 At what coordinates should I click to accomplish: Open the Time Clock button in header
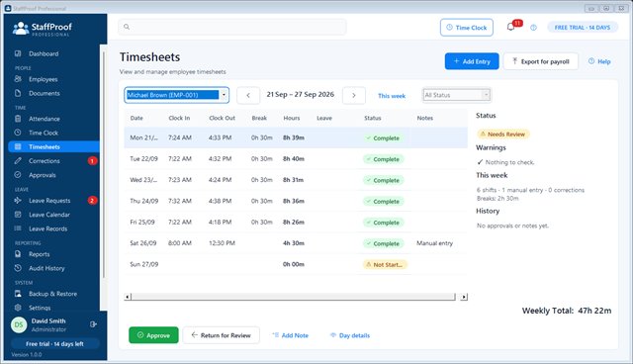coord(466,28)
